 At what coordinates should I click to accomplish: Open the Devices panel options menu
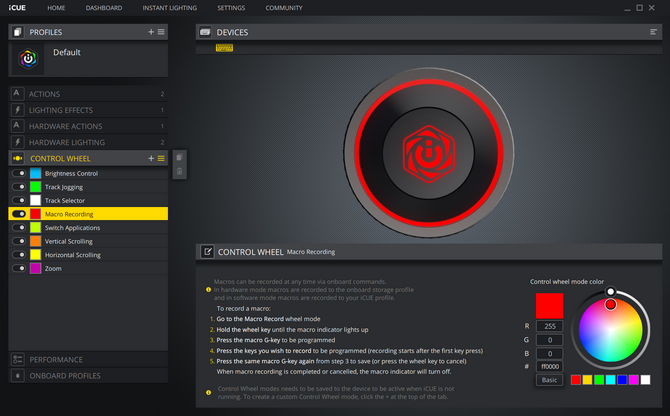[x=653, y=32]
